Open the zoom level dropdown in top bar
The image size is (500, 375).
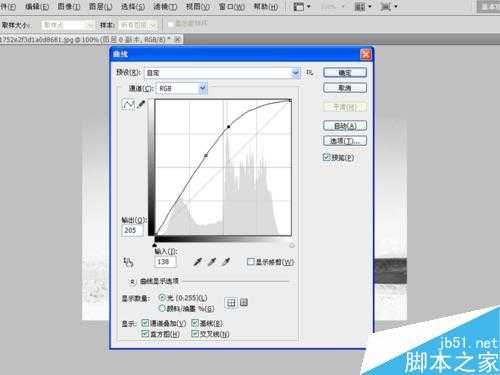(x=332, y=6)
